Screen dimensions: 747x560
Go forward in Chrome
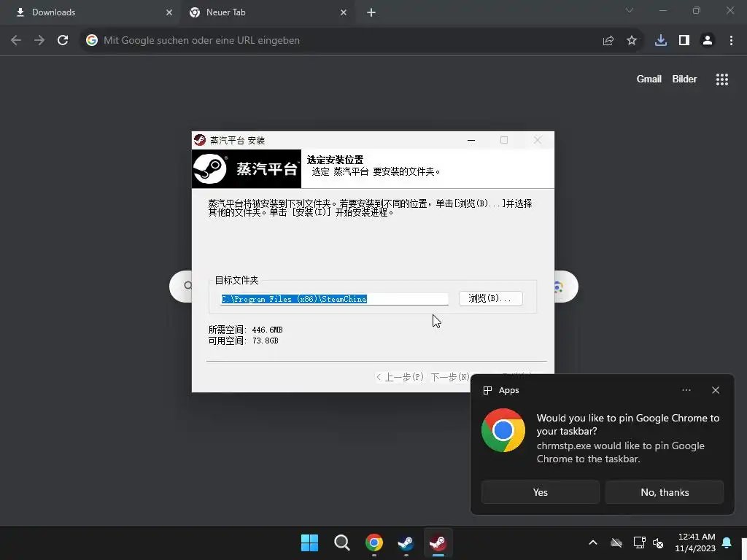pyautogui.click(x=39, y=41)
